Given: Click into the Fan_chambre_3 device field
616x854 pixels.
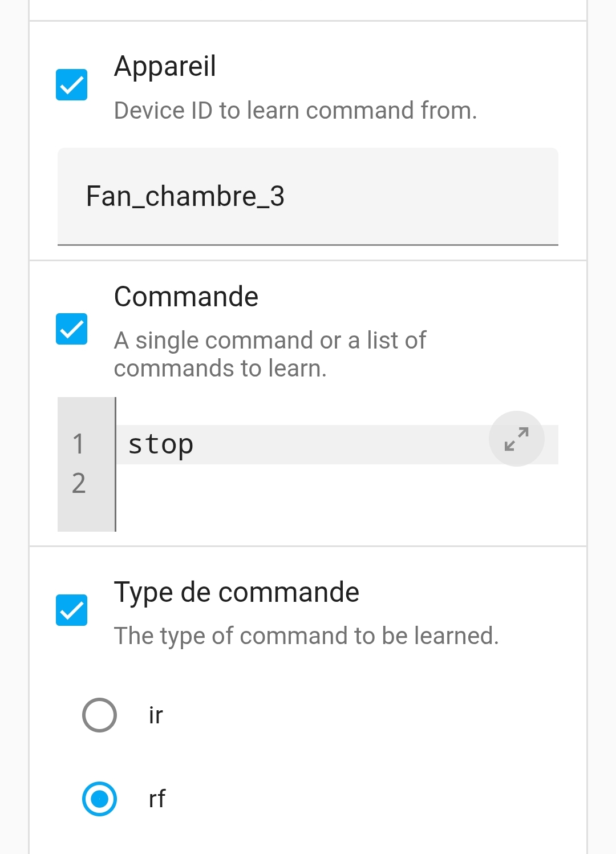Looking at the screenshot, I should tap(308, 196).
